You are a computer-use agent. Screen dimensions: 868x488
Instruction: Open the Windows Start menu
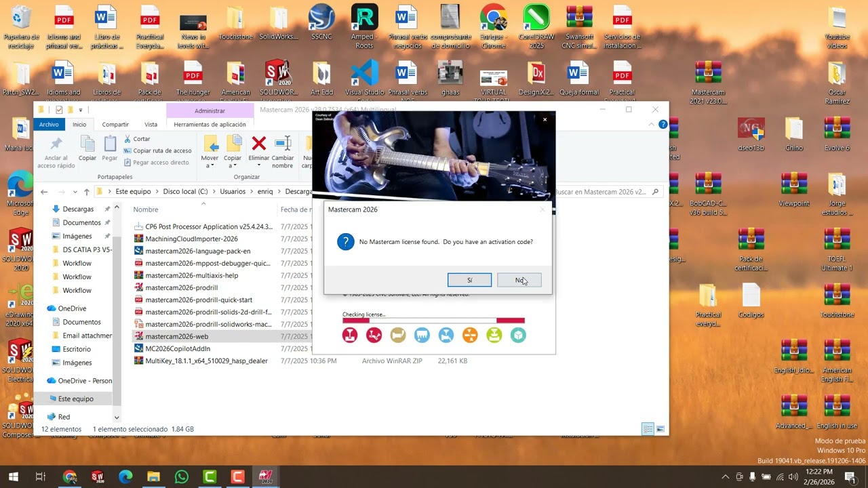tap(13, 476)
